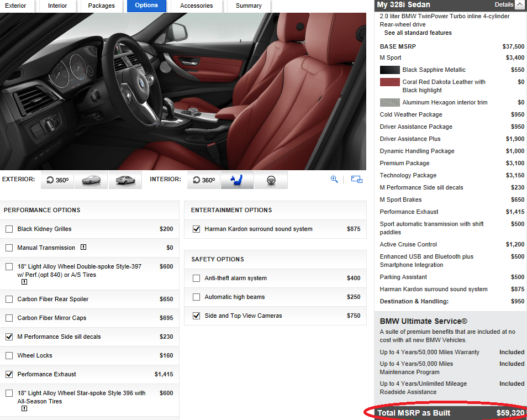The width and height of the screenshot is (527, 420).
Task: Check the Anti-theft alarm system
Action: [196, 278]
